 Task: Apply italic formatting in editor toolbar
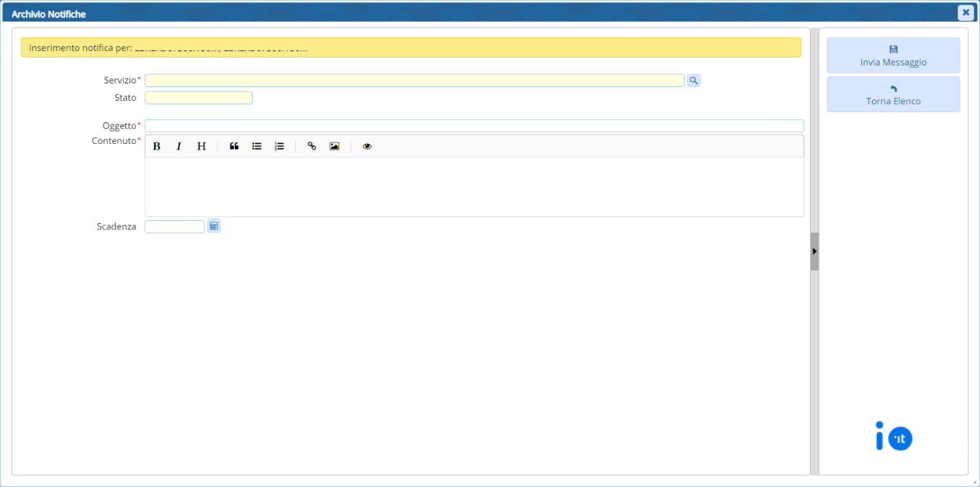179,146
